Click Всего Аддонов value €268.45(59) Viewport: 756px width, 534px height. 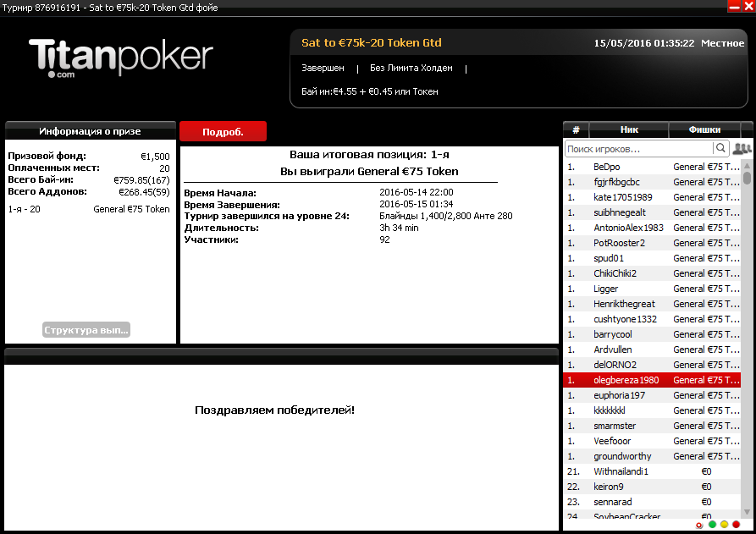tap(144, 192)
